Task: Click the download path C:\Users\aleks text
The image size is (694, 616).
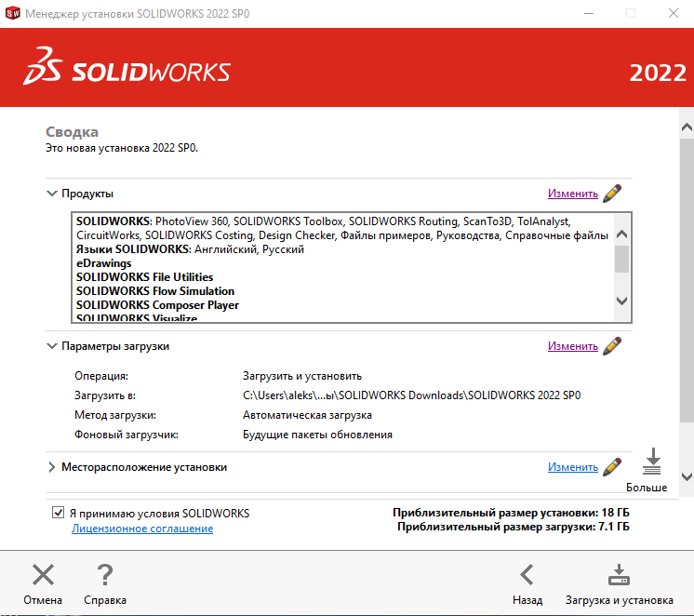Action: (411, 395)
